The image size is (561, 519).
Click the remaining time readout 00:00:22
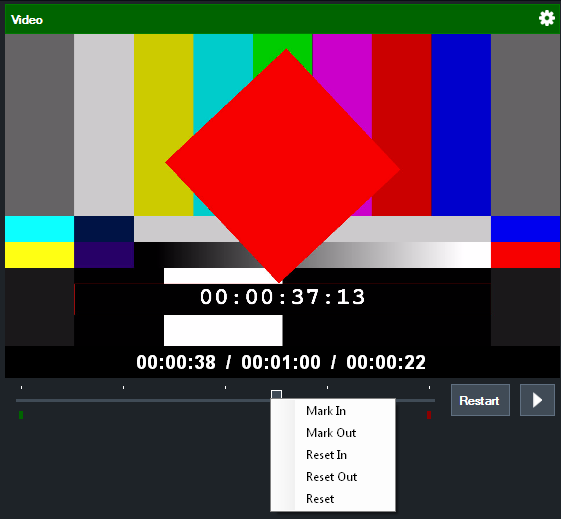(386, 362)
